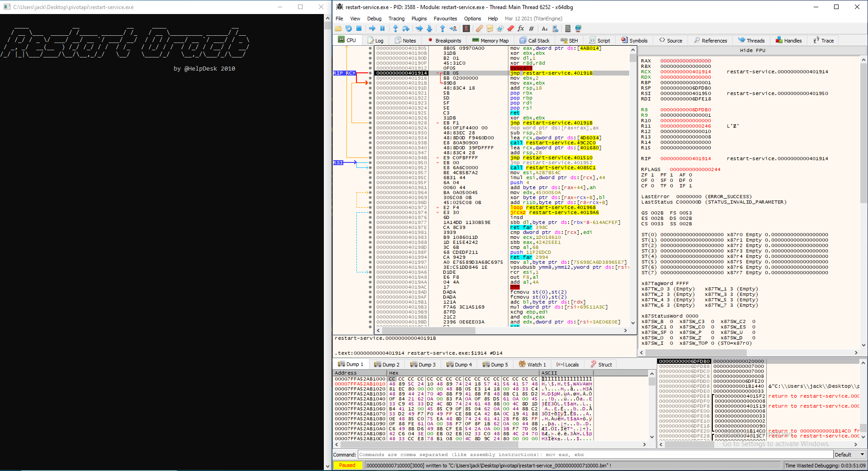Click the Step into icon
The width and height of the screenshot is (868, 471).
(395, 29)
